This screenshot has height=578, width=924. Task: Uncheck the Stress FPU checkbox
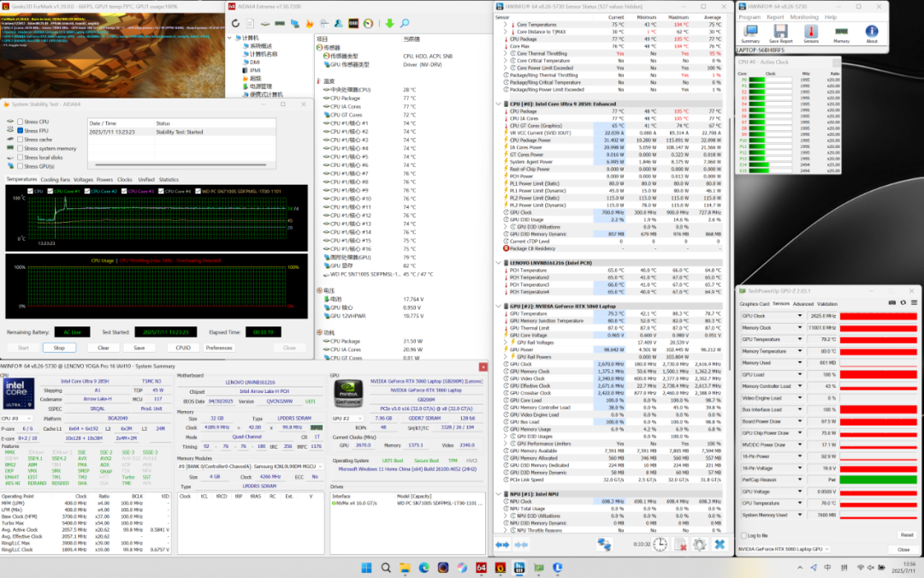20,131
